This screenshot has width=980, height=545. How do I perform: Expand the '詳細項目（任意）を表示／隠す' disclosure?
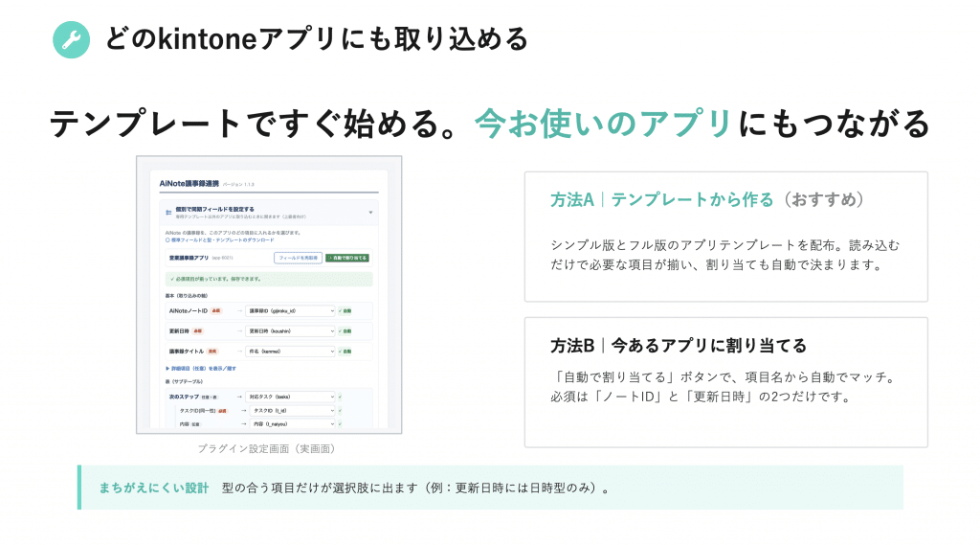[201, 369]
